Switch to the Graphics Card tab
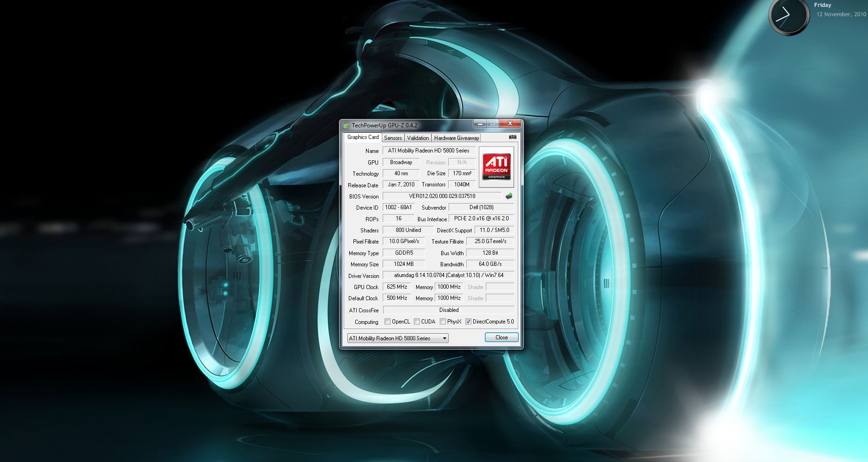Image resolution: width=868 pixels, height=462 pixels. pos(363,137)
